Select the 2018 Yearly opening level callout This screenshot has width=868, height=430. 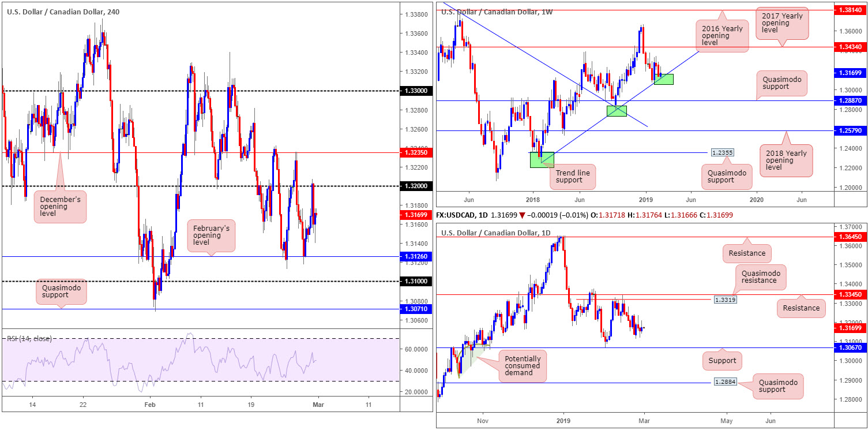786,160
